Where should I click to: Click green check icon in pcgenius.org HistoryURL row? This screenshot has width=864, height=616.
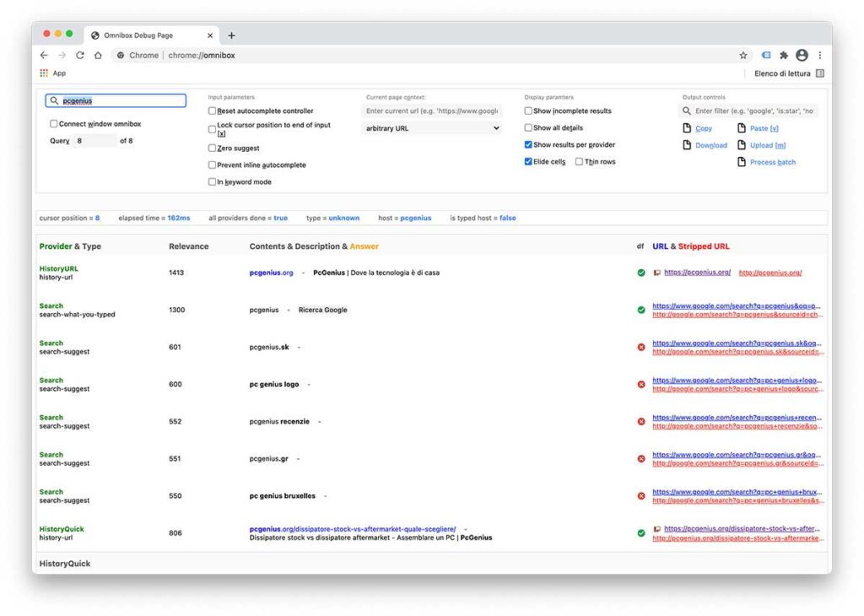[x=641, y=273]
